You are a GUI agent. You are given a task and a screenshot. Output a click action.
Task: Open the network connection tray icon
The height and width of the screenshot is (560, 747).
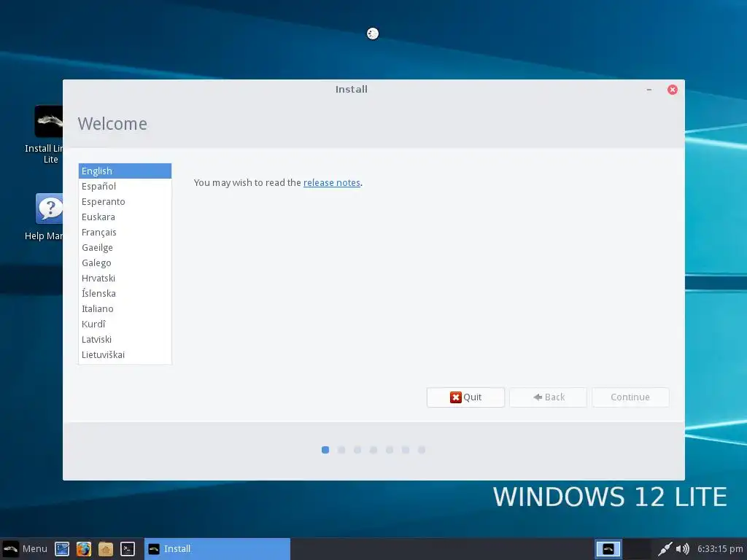click(x=665, y=549)
